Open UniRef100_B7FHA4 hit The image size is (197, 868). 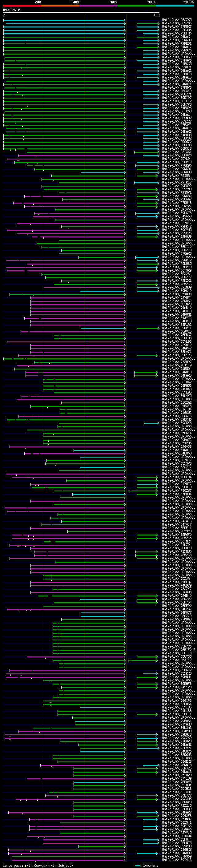click(177, 494)
